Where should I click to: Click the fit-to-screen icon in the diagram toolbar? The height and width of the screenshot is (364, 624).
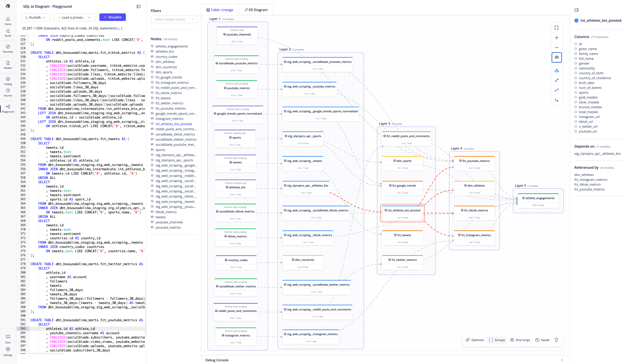click(556, 27)
